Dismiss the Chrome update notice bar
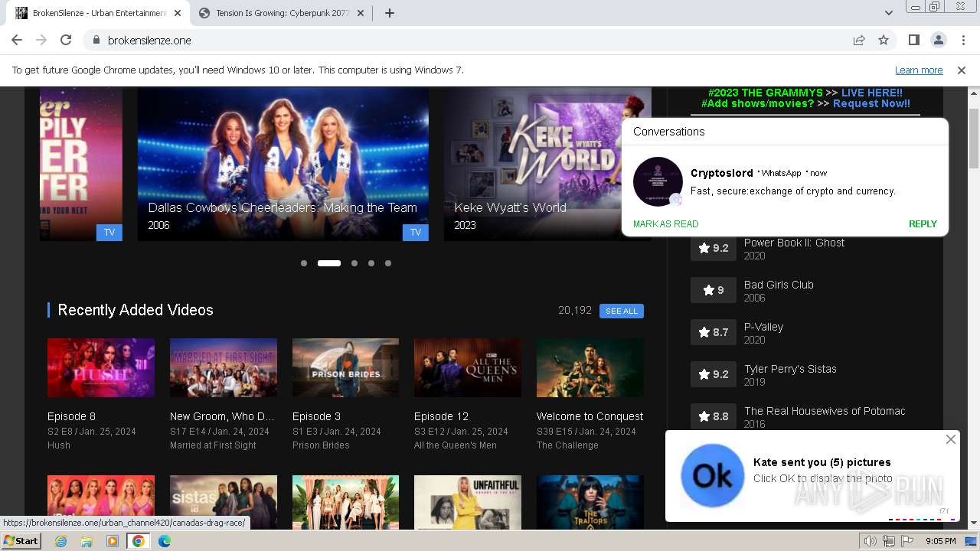Screen dimensions: 980x551 point(962,70)
